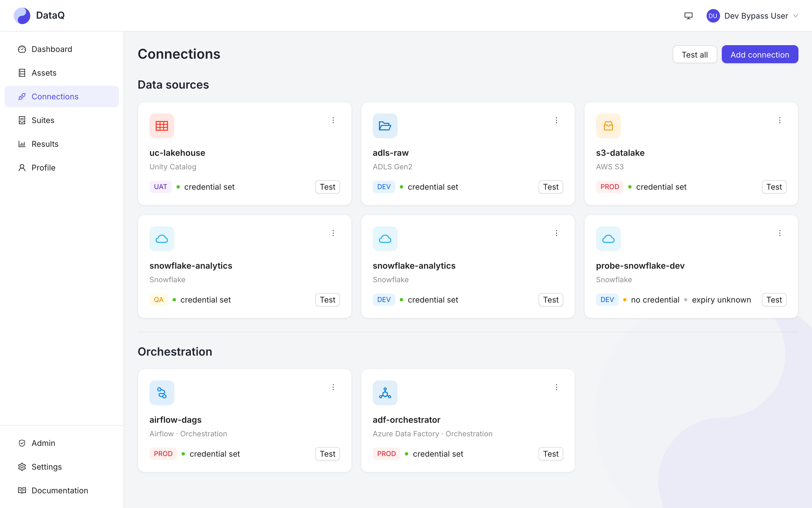Open the Admin page

[x=62, y=443]
